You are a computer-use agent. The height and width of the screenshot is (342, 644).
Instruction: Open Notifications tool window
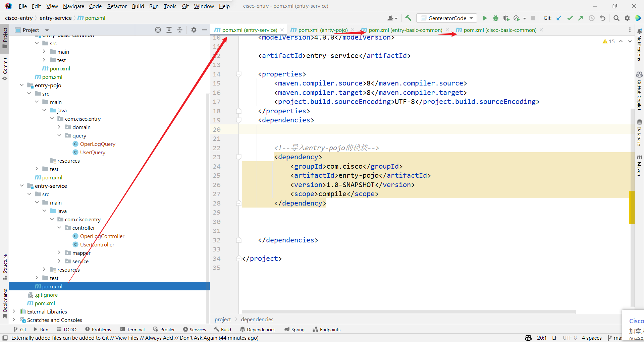[639, 45]
